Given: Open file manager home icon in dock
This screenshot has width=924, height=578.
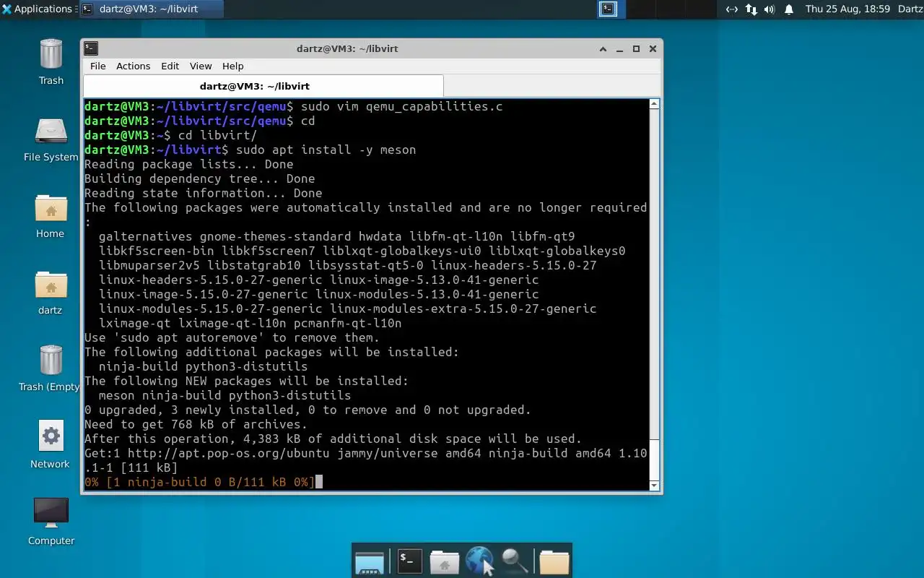Looking at the screenshot, I should click(445, 561).
